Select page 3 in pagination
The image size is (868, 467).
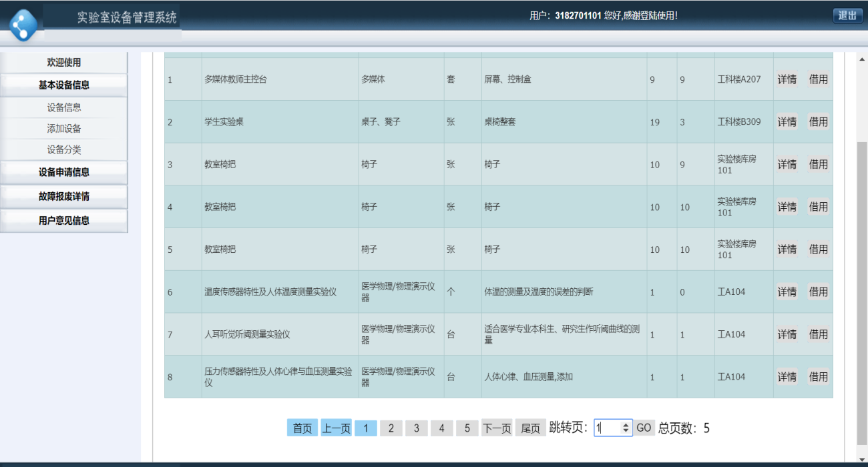coord(417,428)
